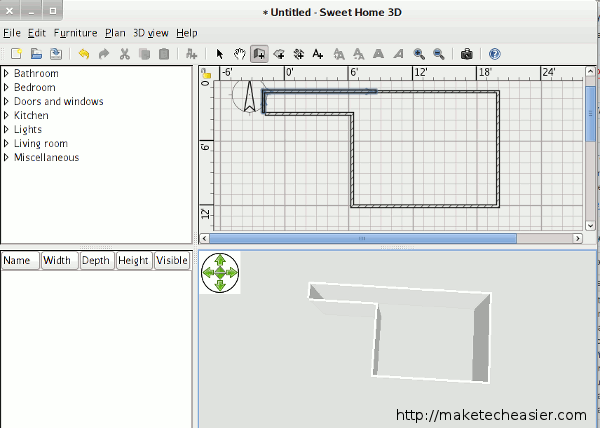Choose the Select arrow tool
The image size is (600, 428).
(220, 54)
